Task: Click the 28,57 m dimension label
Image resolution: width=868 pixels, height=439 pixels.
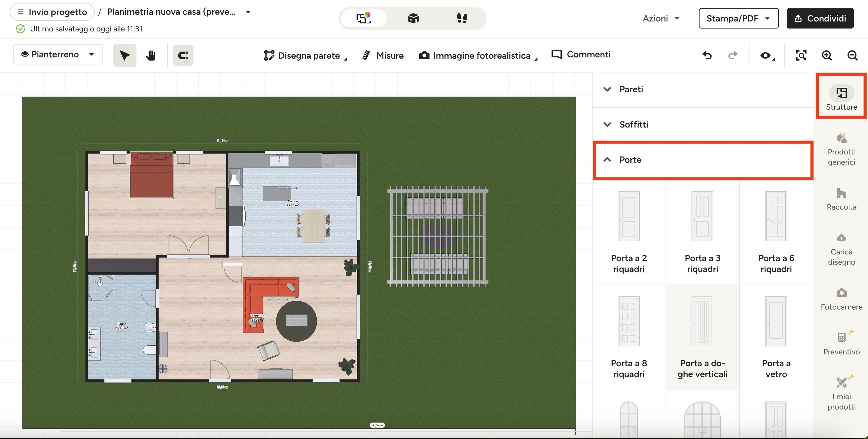Action: 377,425
